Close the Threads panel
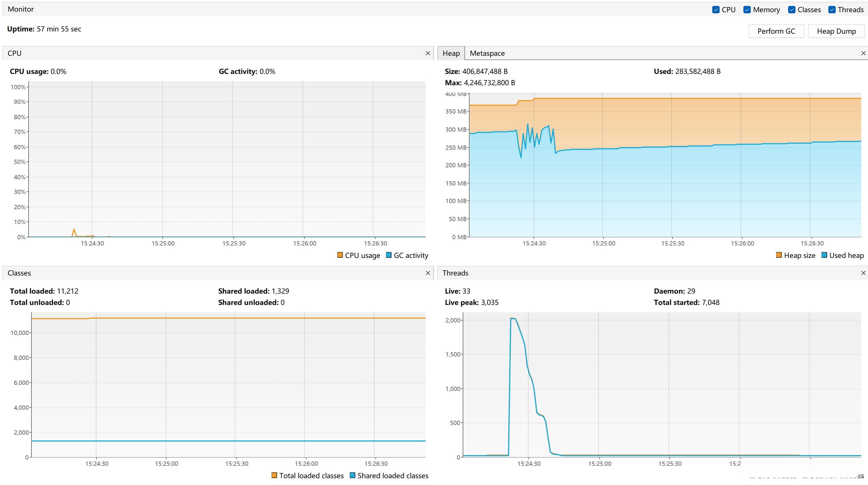 [863, 273]
